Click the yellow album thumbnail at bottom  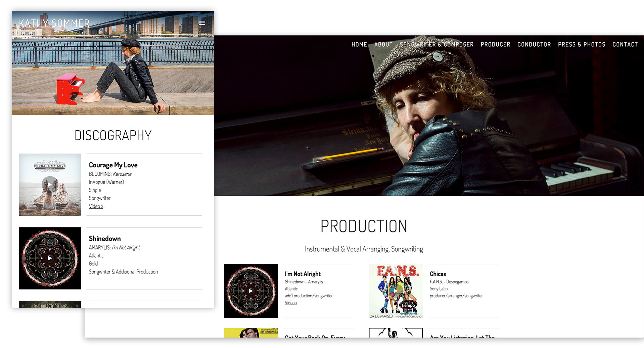coord(251,333)
